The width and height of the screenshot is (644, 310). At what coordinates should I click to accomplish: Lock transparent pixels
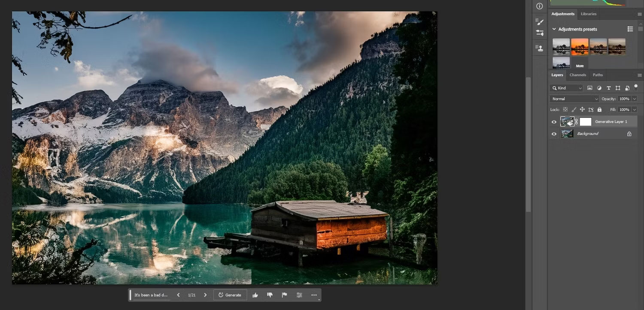[x=565, y=110]
